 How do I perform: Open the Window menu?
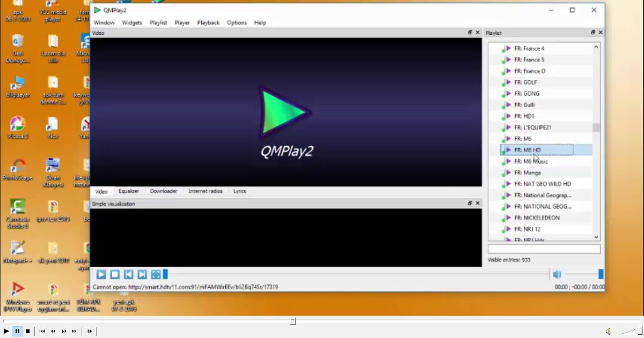coord(104,23)
